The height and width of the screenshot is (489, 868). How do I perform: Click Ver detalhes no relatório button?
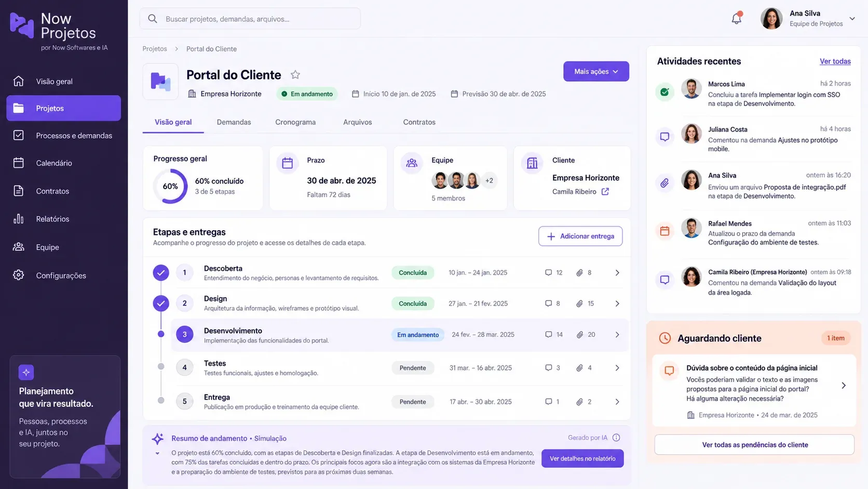pyautogui.click(x=582, y=458)
